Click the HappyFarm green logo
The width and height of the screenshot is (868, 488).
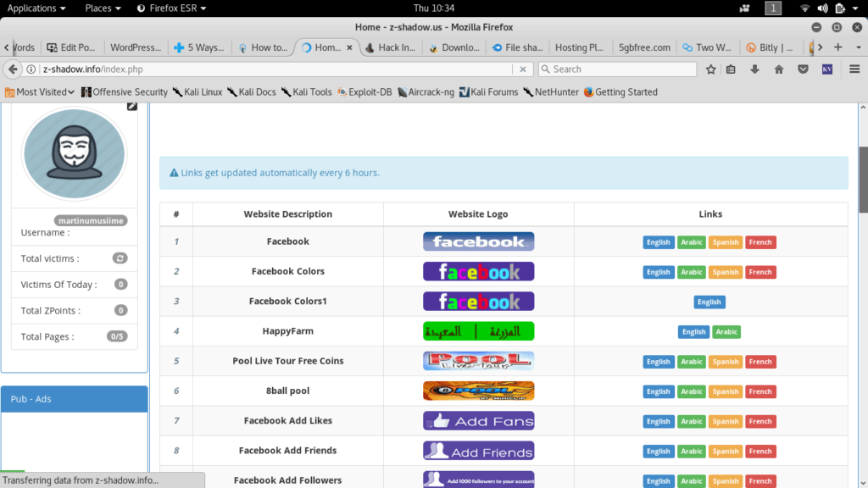pos(478,331)
